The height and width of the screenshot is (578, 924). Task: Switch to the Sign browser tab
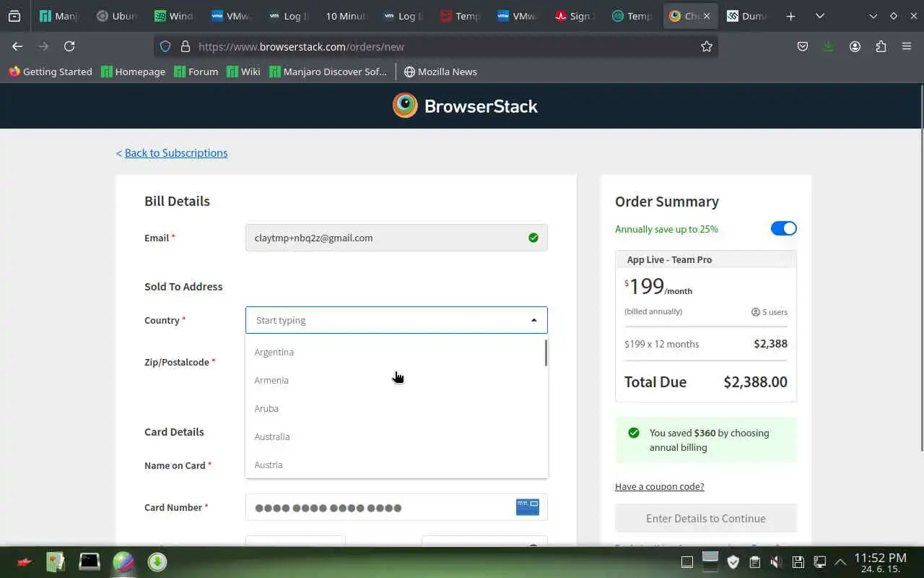coord(575,16)
